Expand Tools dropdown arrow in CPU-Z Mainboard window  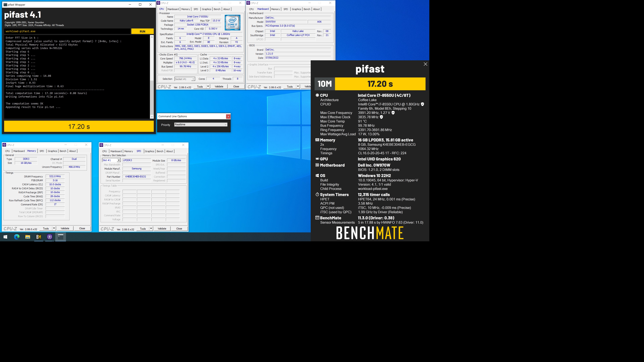coord(298,86)
